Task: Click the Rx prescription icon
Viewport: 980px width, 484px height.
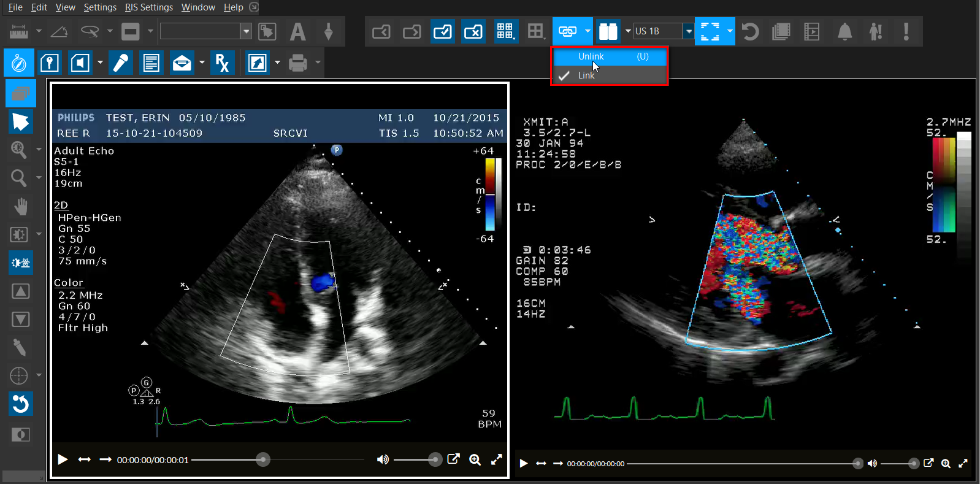Action: tap(222, 63)
